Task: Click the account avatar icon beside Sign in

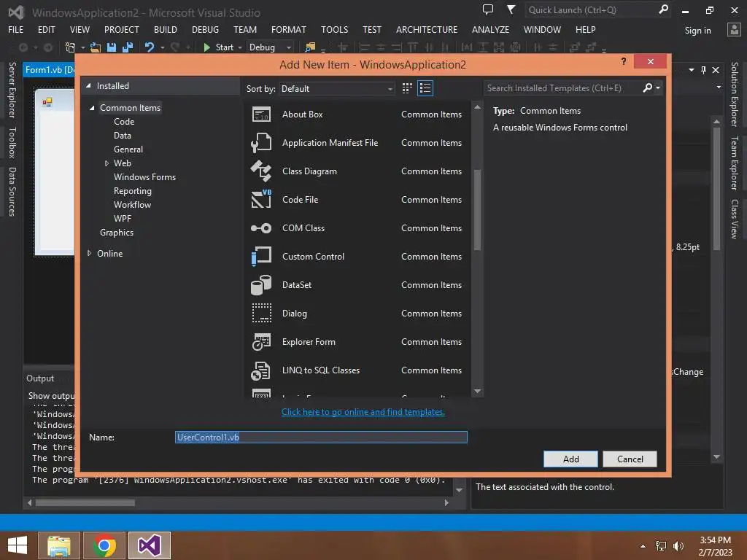Action: pyautogui.click(x=734, y=30)
